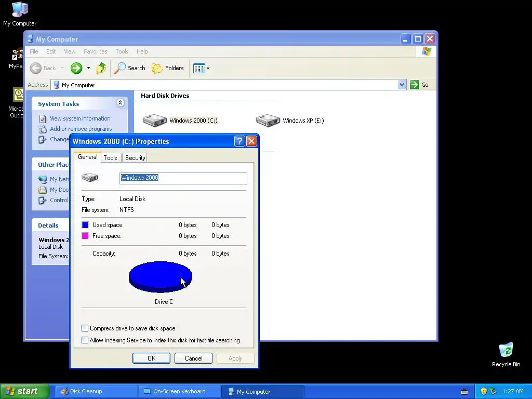Enable Compress drive to save disk space
This screenshot has height=399, width=532.
[x=85, y=328]
